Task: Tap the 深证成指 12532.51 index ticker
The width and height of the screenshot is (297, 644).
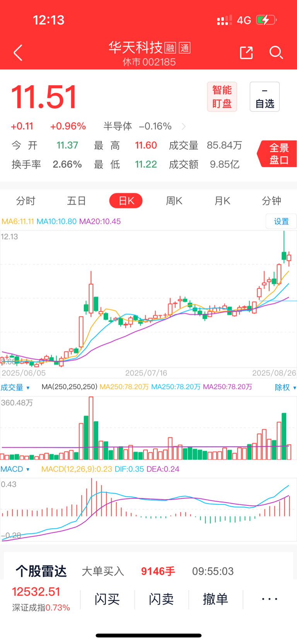Action: 41,599
